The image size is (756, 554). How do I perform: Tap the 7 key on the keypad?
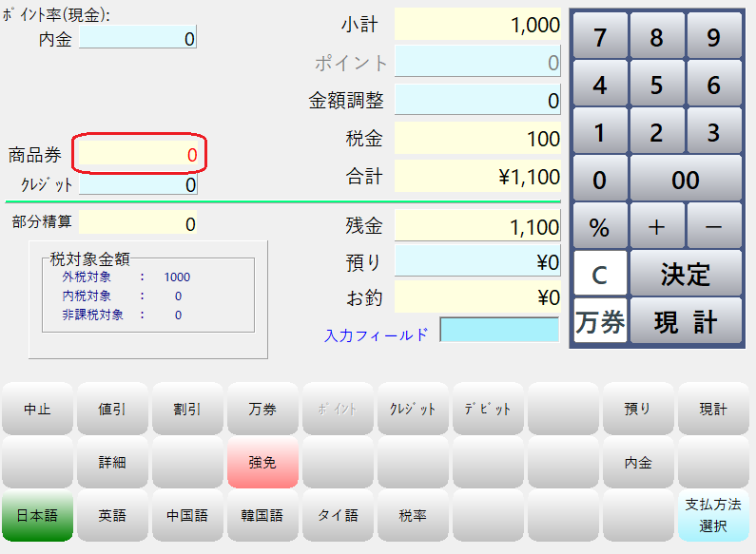(x=599, y=36)
